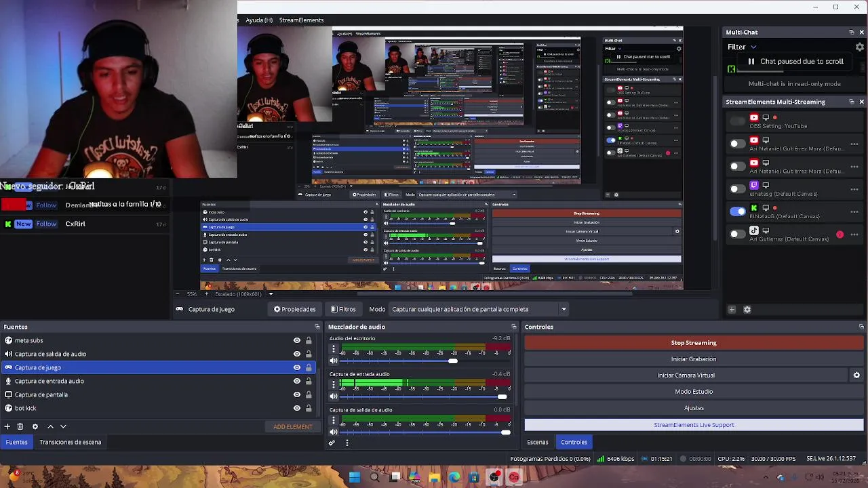Open File Explorer from taskbar
Screen dimensions: 868x488
(x=434, y=477)
